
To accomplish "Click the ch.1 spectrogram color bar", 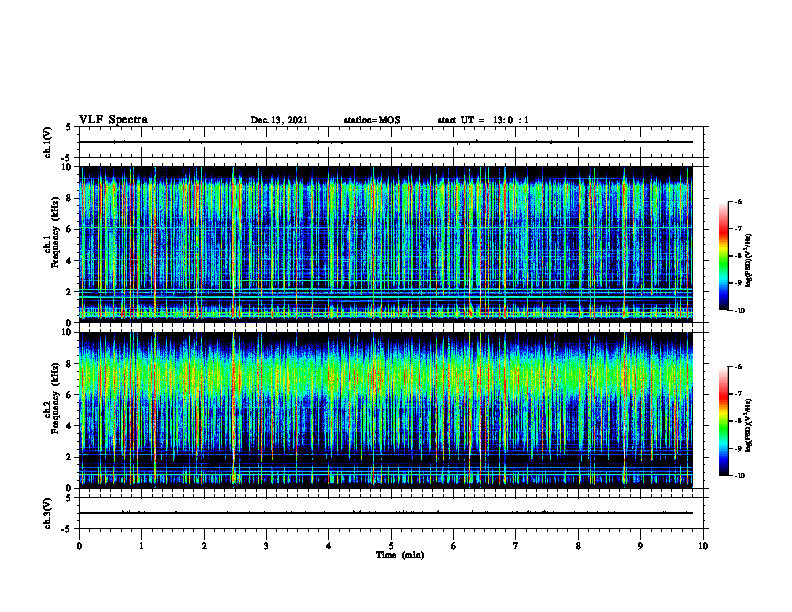I will [723, 256].
